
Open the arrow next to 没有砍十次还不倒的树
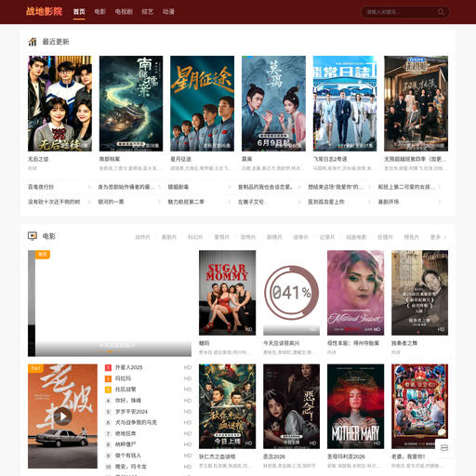coord(89,202)
